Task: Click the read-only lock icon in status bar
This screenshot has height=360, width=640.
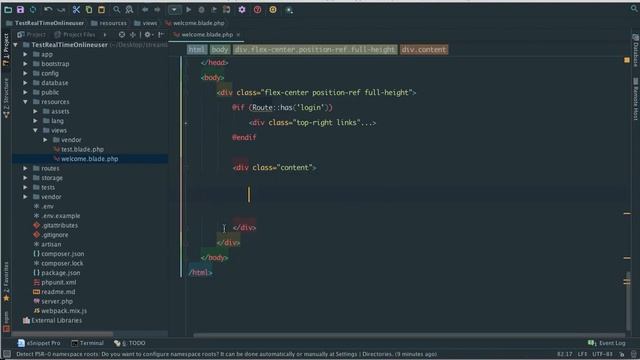Action: tap(622, 354)
